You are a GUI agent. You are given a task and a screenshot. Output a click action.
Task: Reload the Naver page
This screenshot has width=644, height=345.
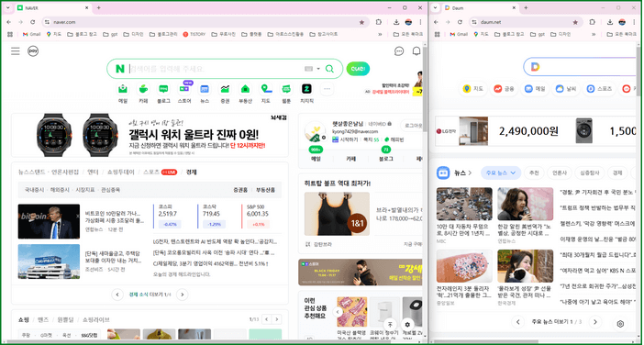click(x=33, y=22)
